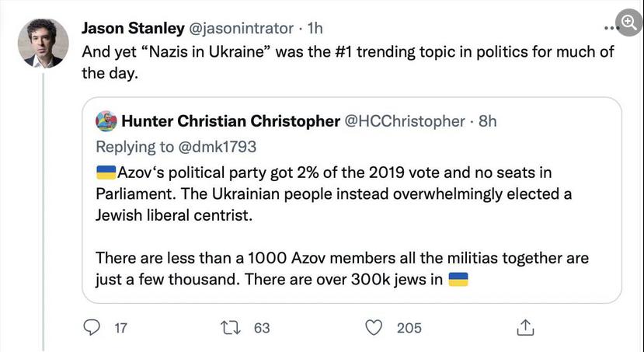The height and width of the screenshot is (352, 644).
Task: Click Jason Stanley's profile picture
Action: [x=44, y=44]
